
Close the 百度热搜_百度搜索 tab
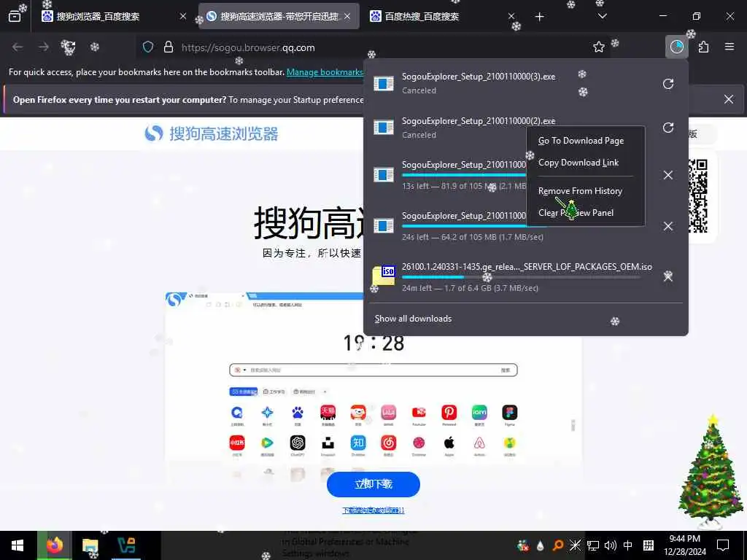click(x=511, y=16)
